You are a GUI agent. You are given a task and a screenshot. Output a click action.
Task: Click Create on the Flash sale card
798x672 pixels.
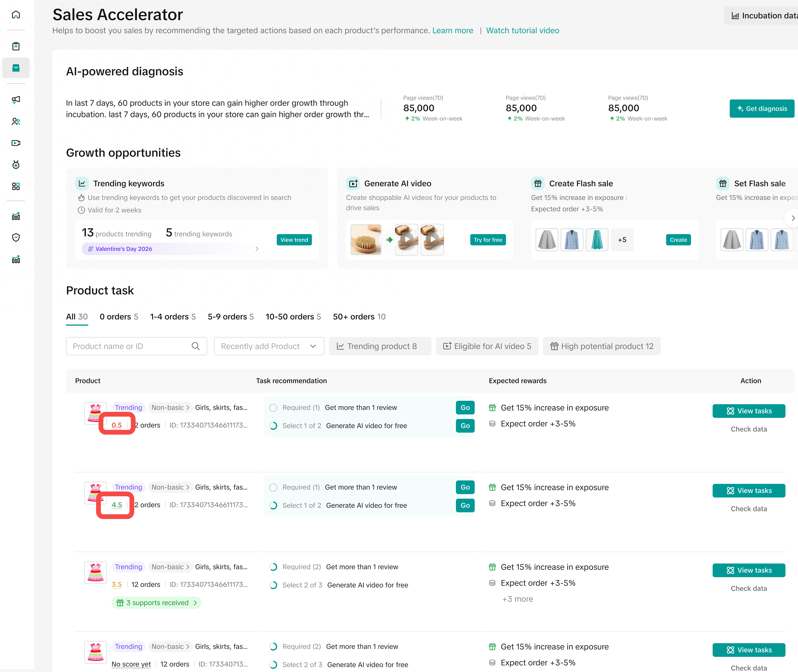pyautogui.click(x=678, y=240)
